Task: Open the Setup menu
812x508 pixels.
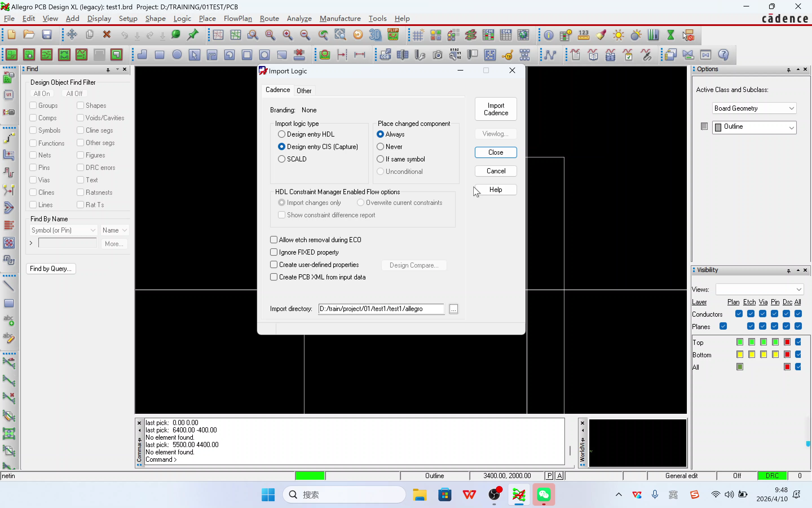Action: 128,18
